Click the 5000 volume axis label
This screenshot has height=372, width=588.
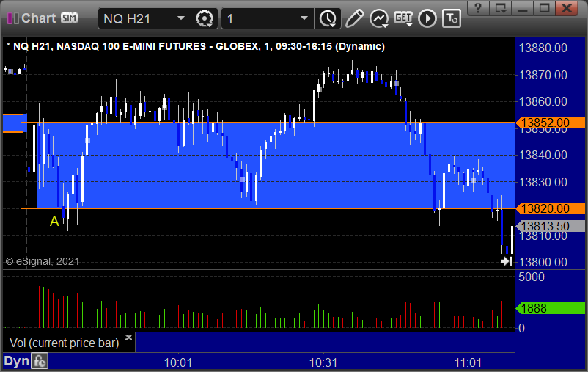[x=532, y=277]
